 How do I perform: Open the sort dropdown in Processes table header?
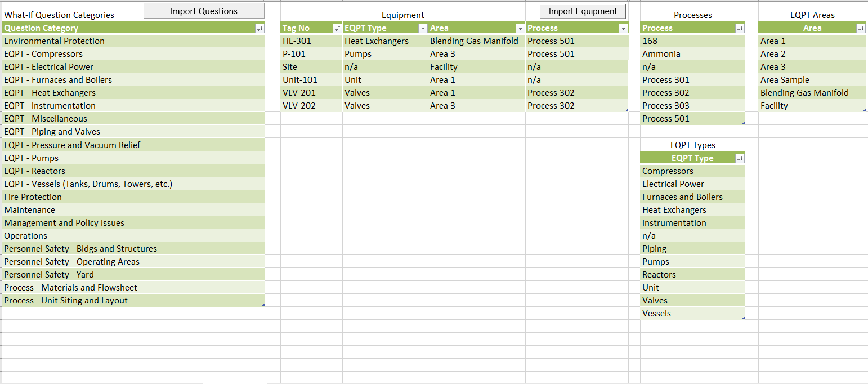[x=739, y=28]
